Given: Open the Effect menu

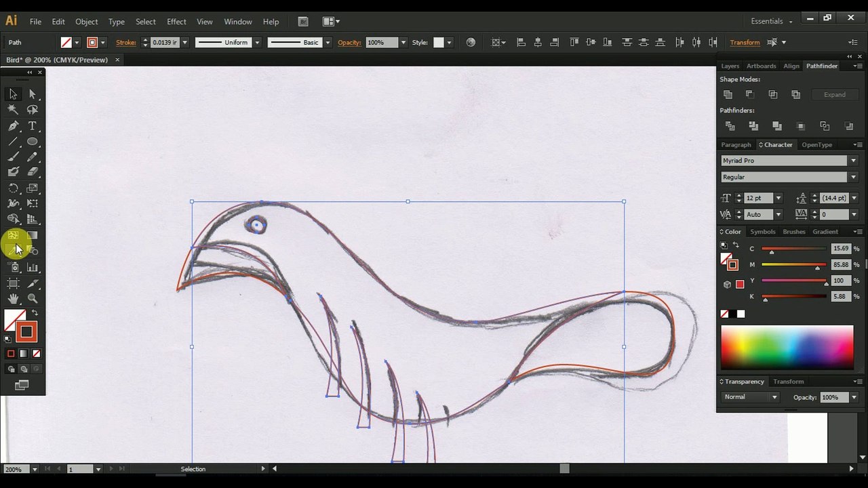Looking at the screenshot, I should tap(176, 22).
